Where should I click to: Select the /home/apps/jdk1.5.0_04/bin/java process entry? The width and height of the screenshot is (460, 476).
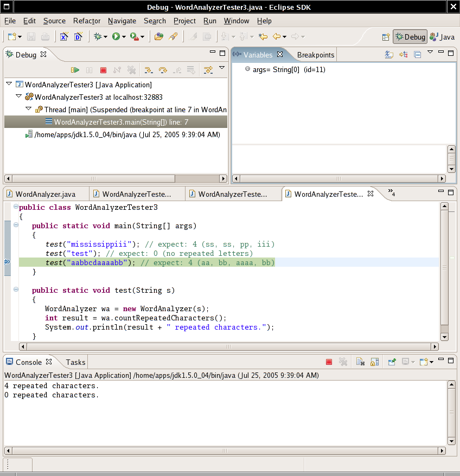click(123, 134)
